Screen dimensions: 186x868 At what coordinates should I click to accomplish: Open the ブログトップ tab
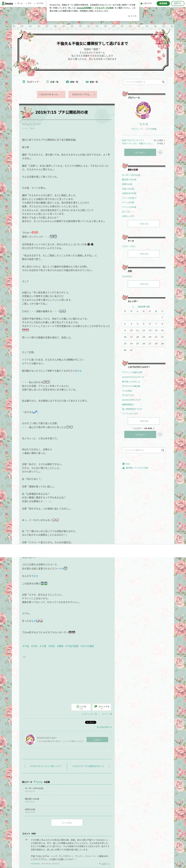[30, 82]
